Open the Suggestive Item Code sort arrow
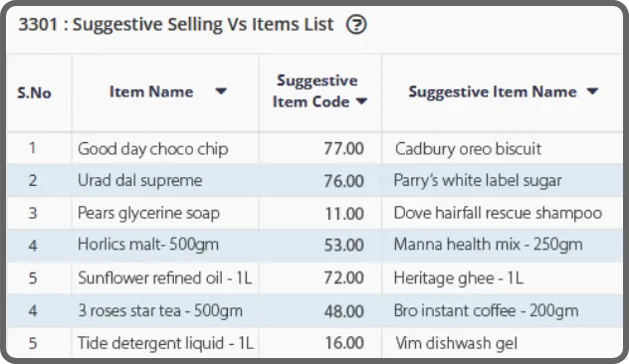629x364 pixels. pyautogui.click(x=361, y=101)
